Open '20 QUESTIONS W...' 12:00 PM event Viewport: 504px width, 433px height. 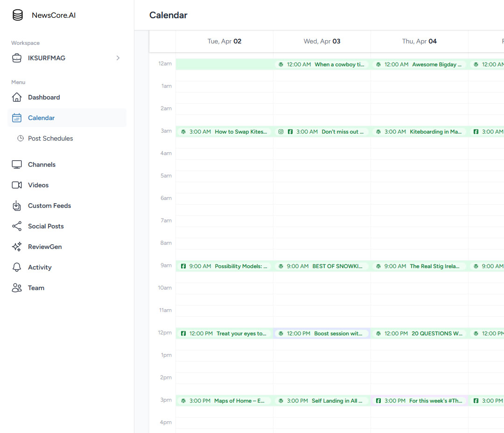[420, 334]
